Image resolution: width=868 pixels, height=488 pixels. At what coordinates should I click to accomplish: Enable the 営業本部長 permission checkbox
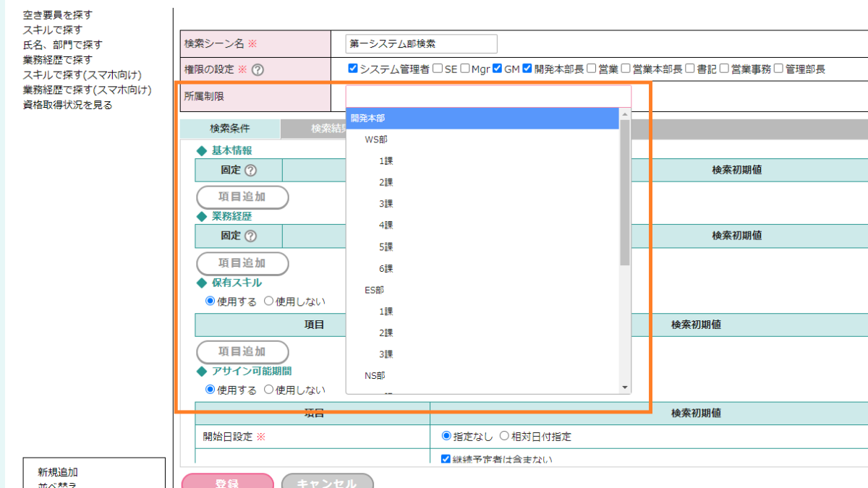(626, 69)
